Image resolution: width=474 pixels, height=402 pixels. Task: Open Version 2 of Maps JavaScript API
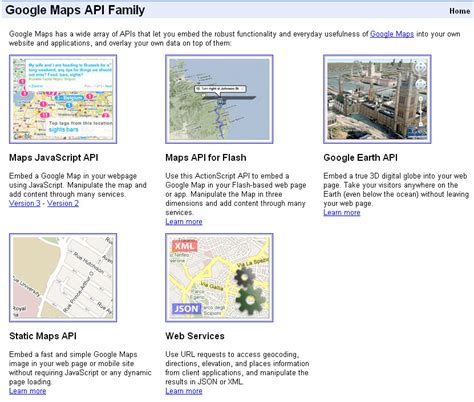(63, 203)
